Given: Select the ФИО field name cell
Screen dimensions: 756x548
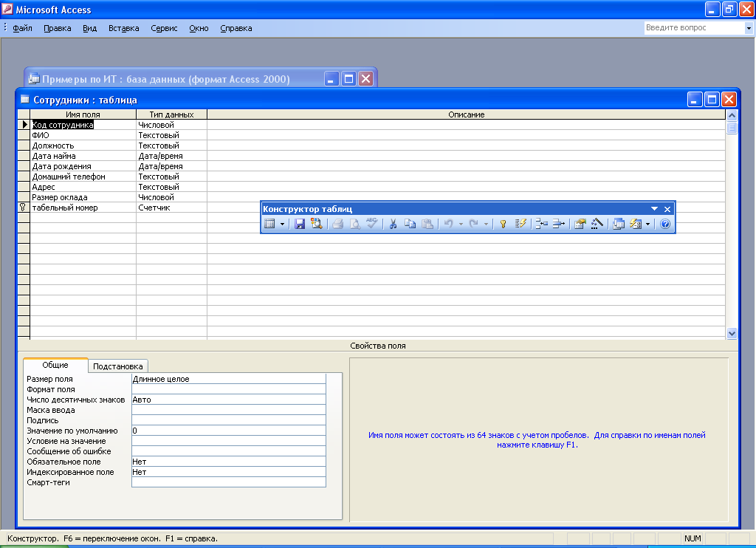Looking at the screenshot, I should [83, 135].
